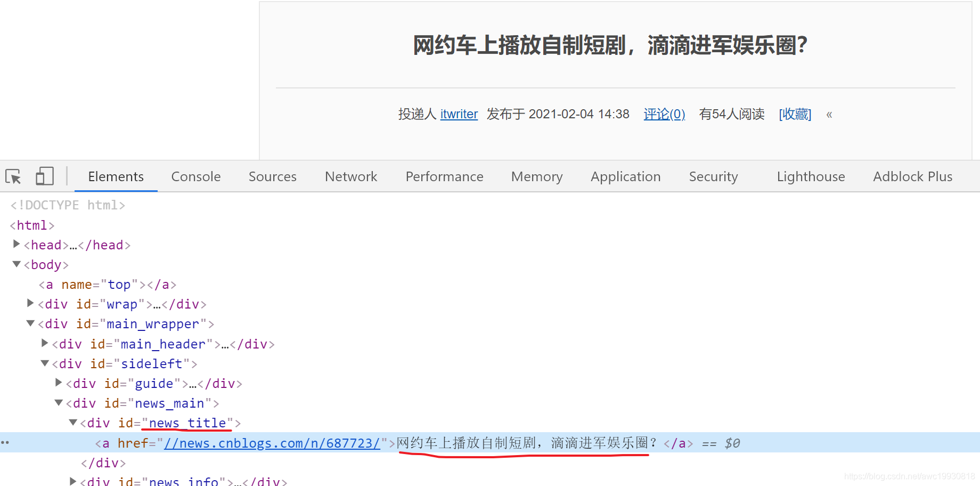Click the three dots beside selected row
Viewport: 980px width, 486px height.
pos(5,443)
